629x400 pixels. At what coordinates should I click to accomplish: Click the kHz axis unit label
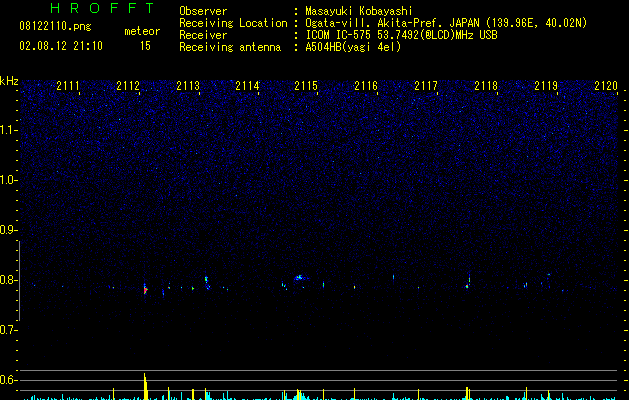9,81
